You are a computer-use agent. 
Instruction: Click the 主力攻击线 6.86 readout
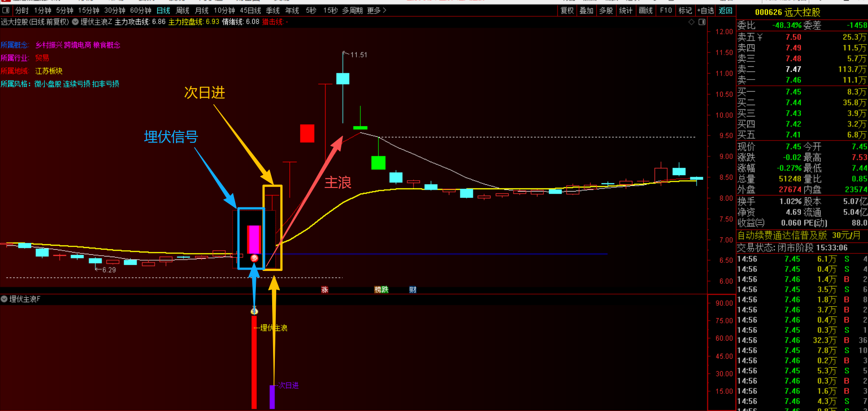point(140,22)
